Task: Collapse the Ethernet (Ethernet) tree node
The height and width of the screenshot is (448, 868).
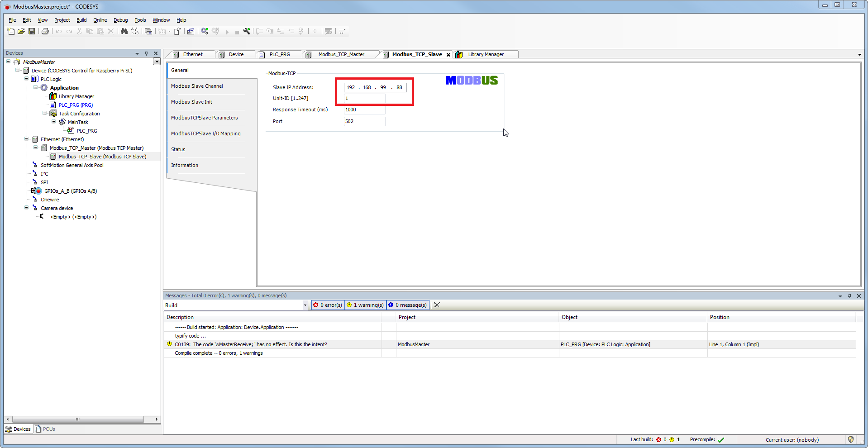Action: tap(27, 139)
